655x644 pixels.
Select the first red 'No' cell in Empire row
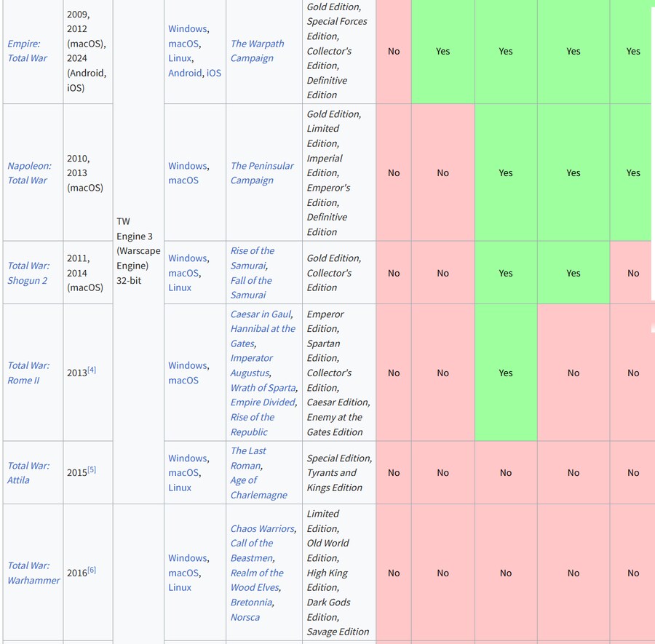(394, 51)
